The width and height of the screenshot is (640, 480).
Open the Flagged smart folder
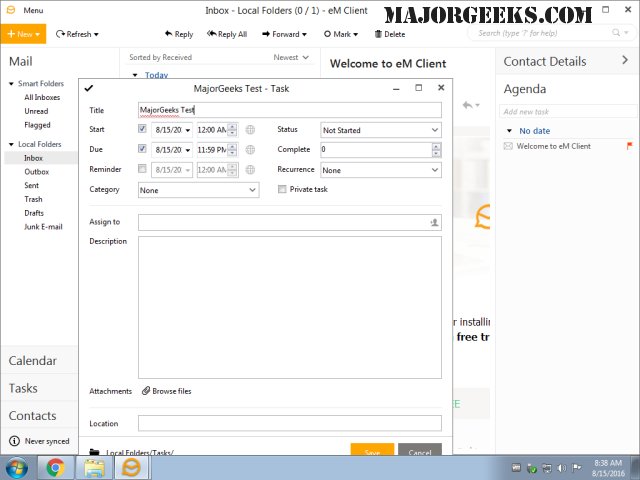coord(38,125)
